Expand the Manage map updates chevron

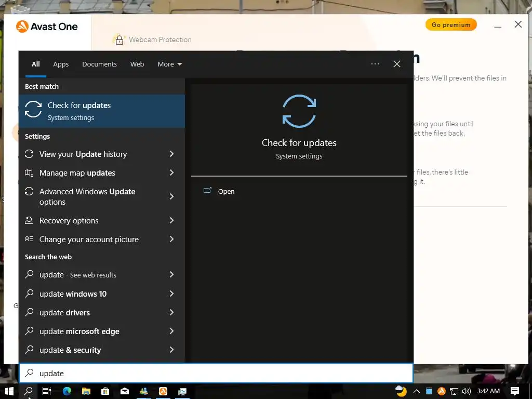click(171, 172)
